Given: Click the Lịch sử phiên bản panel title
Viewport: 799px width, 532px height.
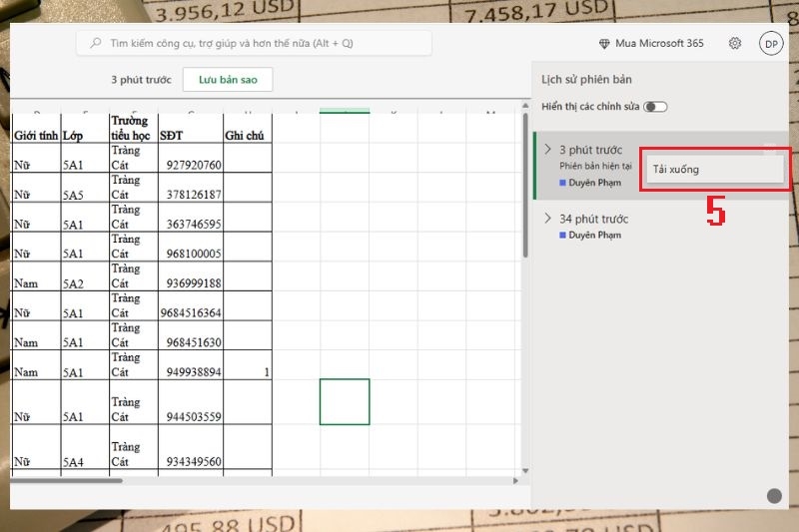Looking at the screenshot, I should click(x=586, y=80).
